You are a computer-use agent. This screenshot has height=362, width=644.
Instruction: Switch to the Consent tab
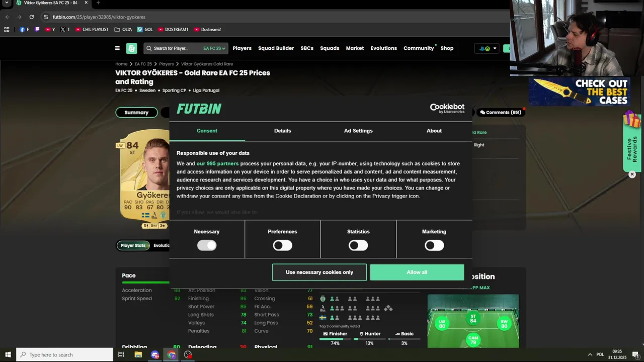pyautogui.click(x=207, y=131)
